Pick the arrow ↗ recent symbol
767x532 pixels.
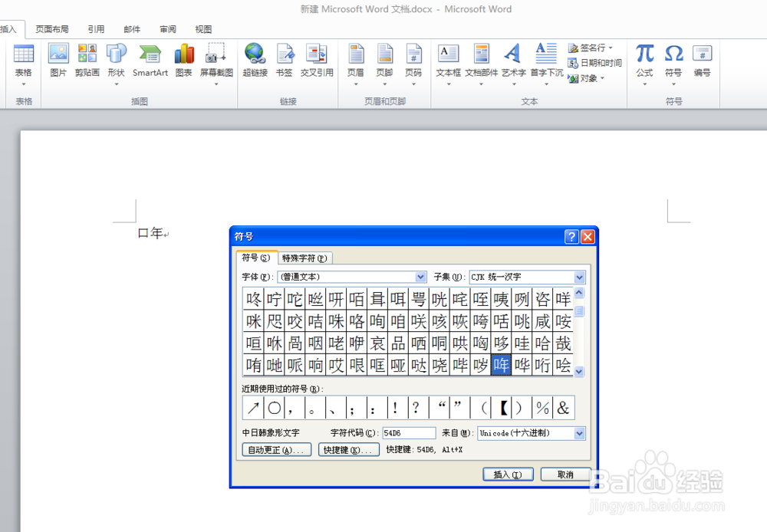253,408
